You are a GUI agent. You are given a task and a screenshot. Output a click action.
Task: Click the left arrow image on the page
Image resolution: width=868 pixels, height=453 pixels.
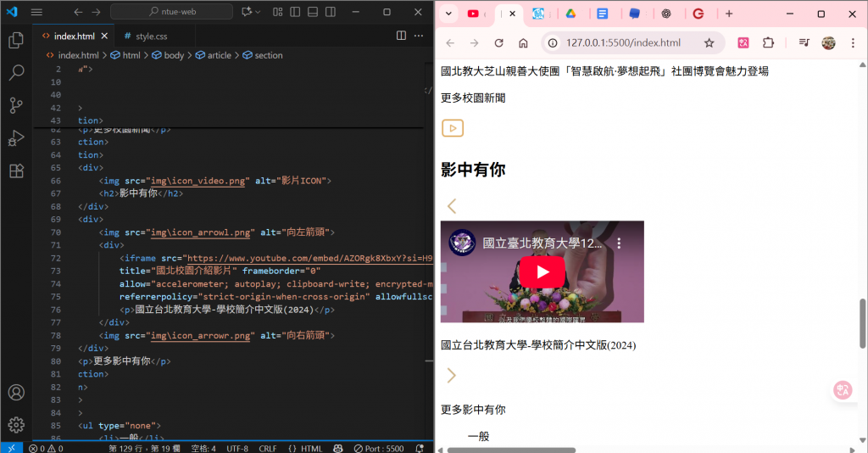(x=452, y=206)
